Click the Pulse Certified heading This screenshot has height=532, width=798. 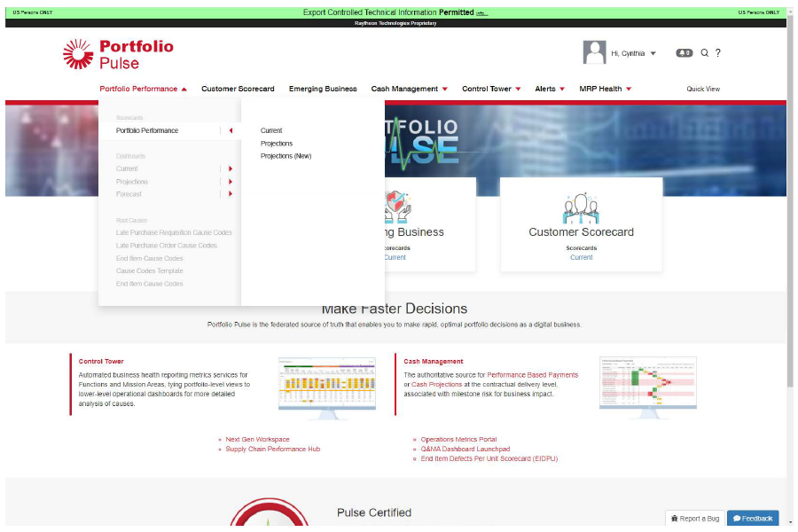[374, 512]
